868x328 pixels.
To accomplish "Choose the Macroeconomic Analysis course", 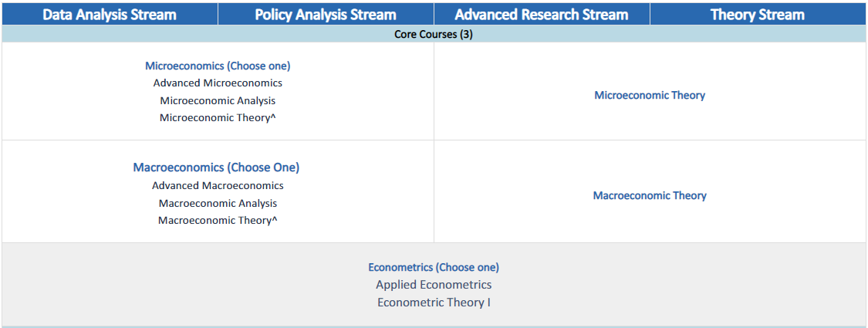I will point(218,203).
